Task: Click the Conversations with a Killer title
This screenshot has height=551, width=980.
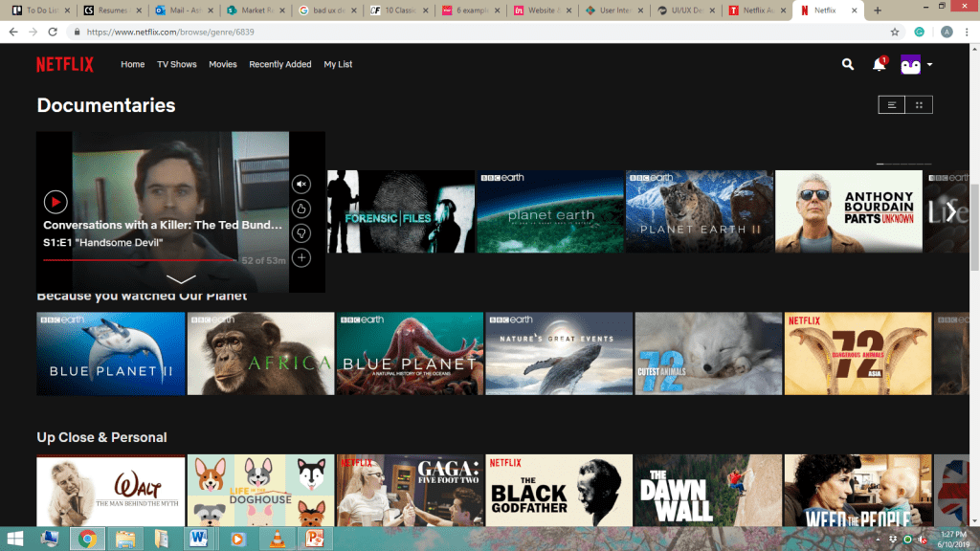Action: click(163, 225)
